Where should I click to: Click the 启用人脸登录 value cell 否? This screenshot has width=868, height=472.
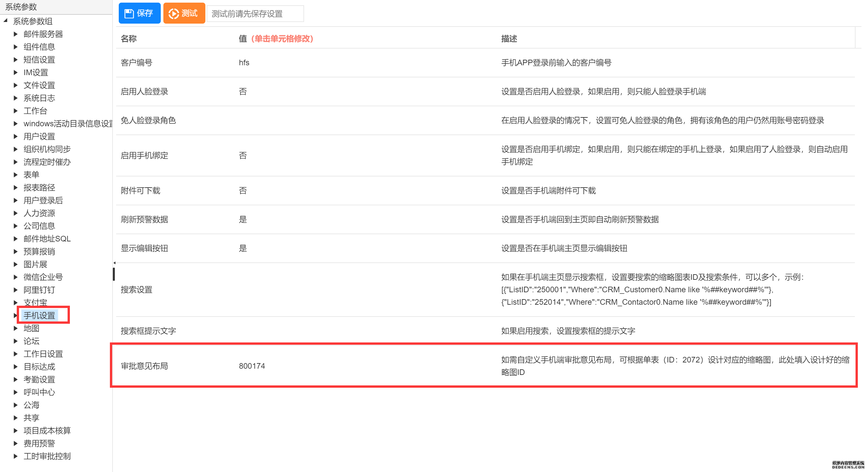click(243, 92)
